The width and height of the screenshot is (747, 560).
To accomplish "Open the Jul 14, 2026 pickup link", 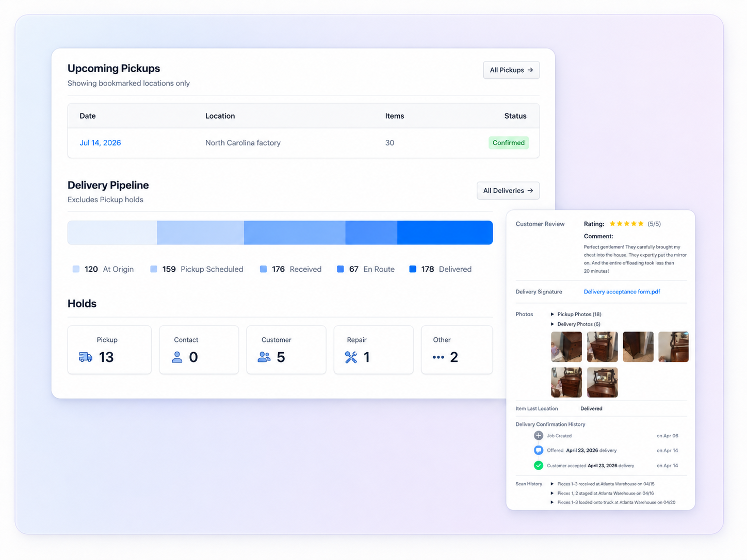I will point(100,143).
